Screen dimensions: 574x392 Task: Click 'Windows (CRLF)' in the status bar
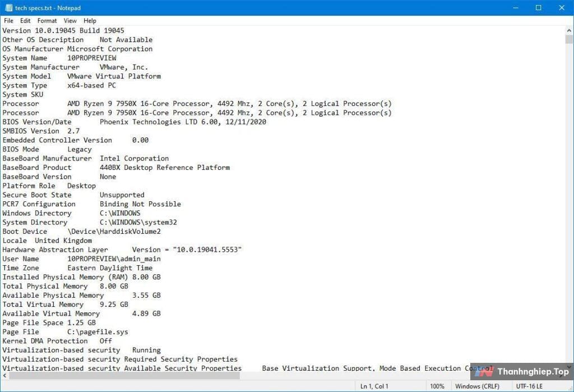coord(477,386)
